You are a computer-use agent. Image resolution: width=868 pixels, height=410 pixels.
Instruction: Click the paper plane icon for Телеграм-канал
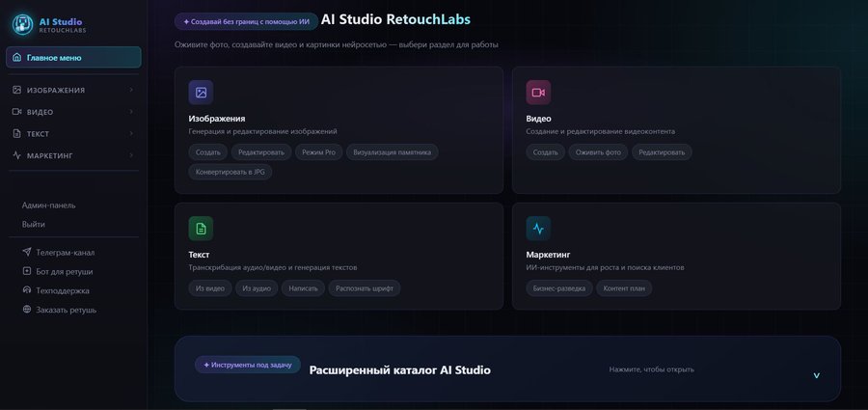[x=27, y=252]
